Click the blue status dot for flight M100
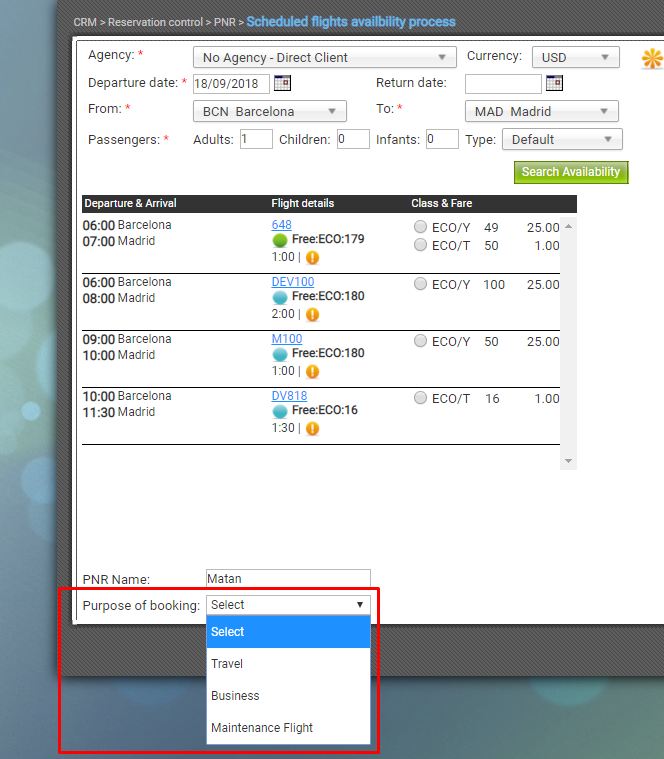The width and height of the screenshot is (664, 759). 280,354
